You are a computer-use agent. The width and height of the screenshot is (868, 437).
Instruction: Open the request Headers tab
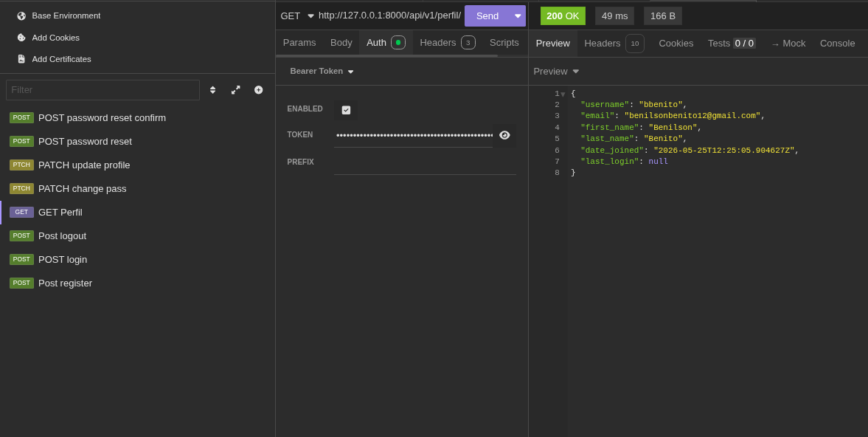pyautogui.click(x=448, y=43)
